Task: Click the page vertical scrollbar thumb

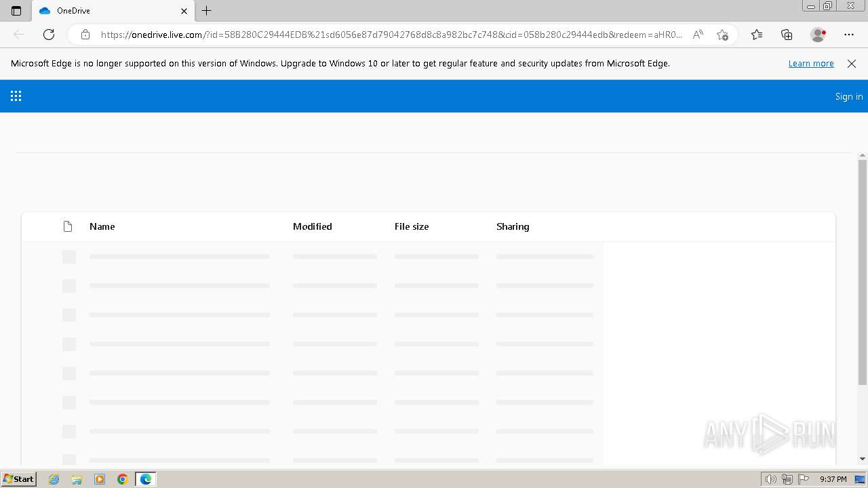Action: click(863, 272)
